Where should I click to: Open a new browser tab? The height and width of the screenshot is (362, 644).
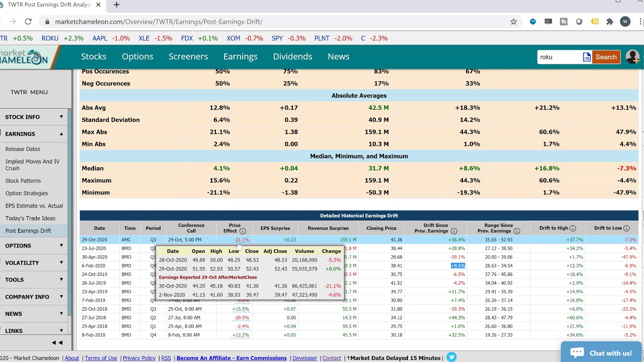pyautogui.click(x=117, y=5)
